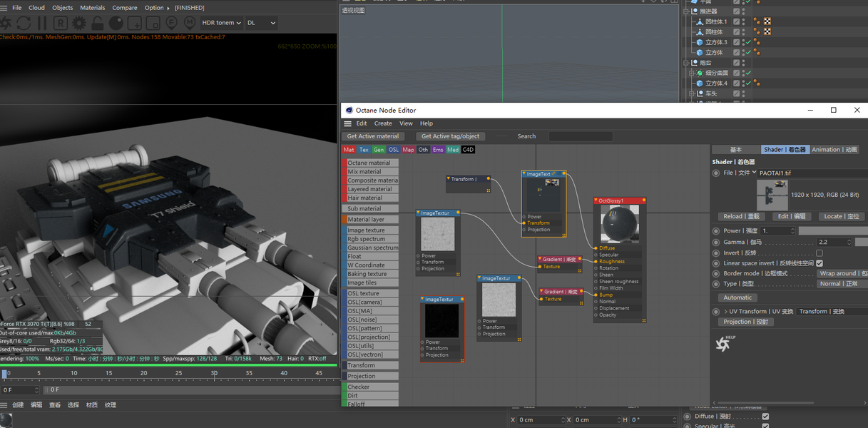Click the 细分曲面 subdivision surface icon
This screenshot has width=868, height=428.
[x=700, y=73]
